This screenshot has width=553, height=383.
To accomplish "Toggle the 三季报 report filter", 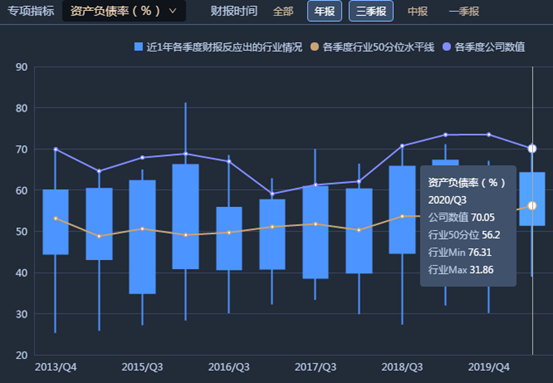I will (371, 11).
